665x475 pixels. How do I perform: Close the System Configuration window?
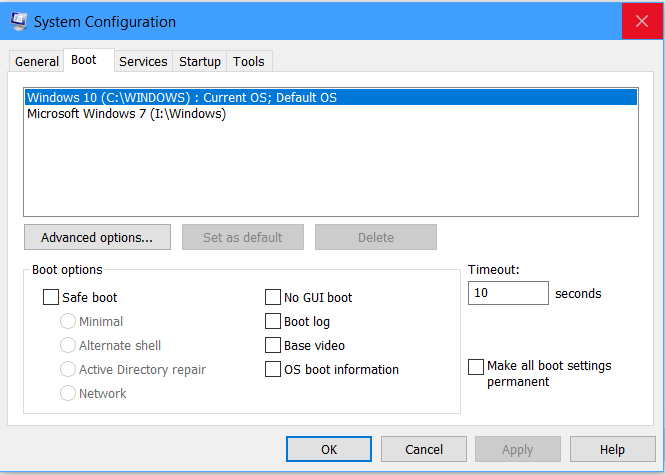pyautogui.click(x=642, y=21)
